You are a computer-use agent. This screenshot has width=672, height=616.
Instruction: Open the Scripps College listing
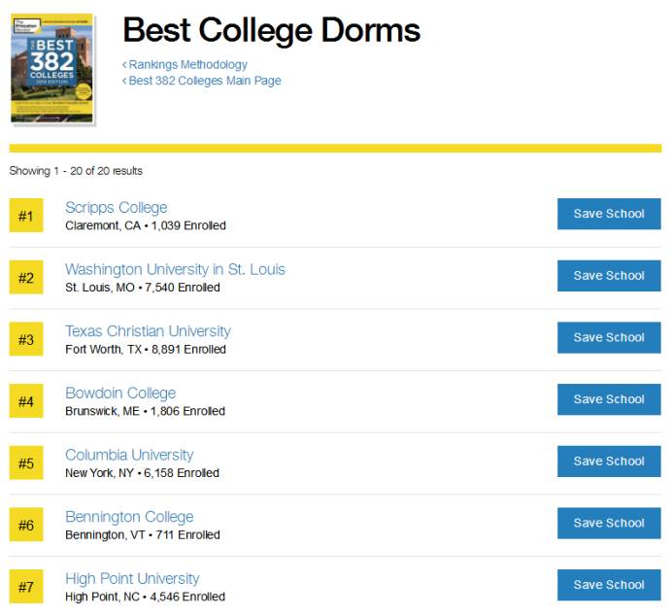116,208
